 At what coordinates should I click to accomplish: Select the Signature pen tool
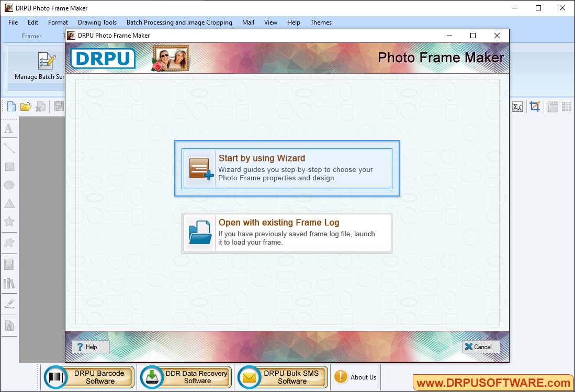click(x=9, y=303)
